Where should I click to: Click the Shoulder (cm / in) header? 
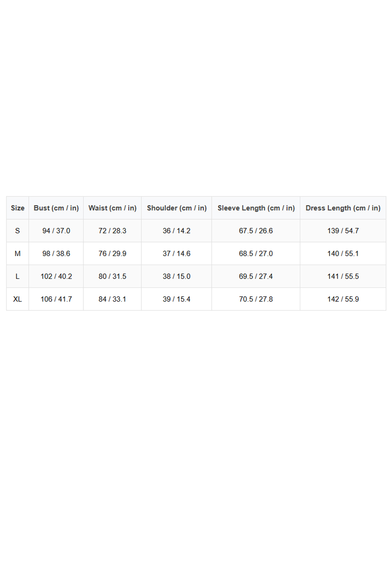177,208
